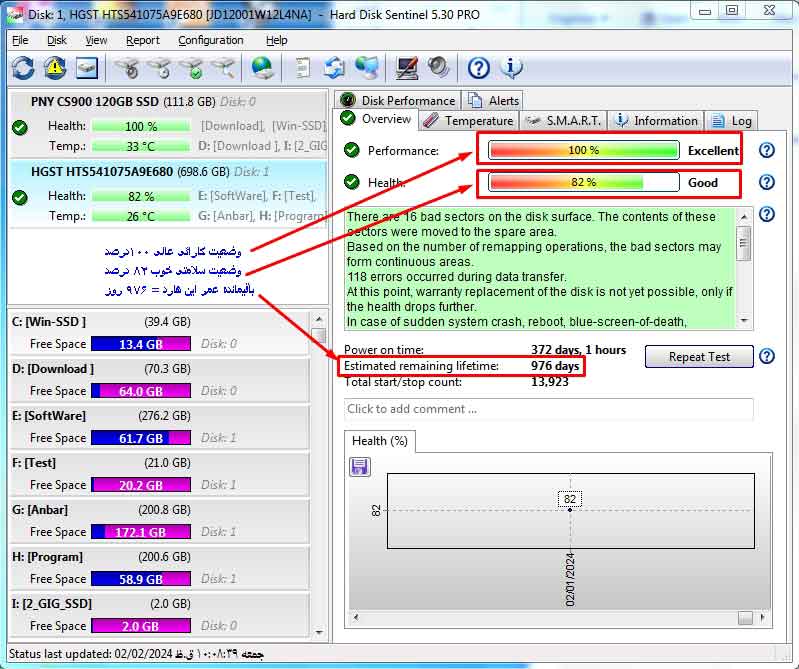This screenshot has height=669, width=799.
Task: Open the warning alert toolbar icon
Action: click(x=55, y=68)
